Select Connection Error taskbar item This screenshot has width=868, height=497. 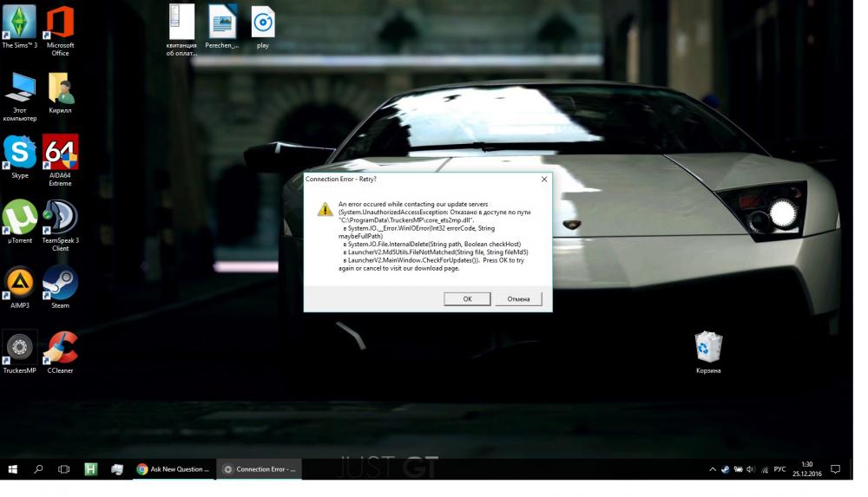259,469
